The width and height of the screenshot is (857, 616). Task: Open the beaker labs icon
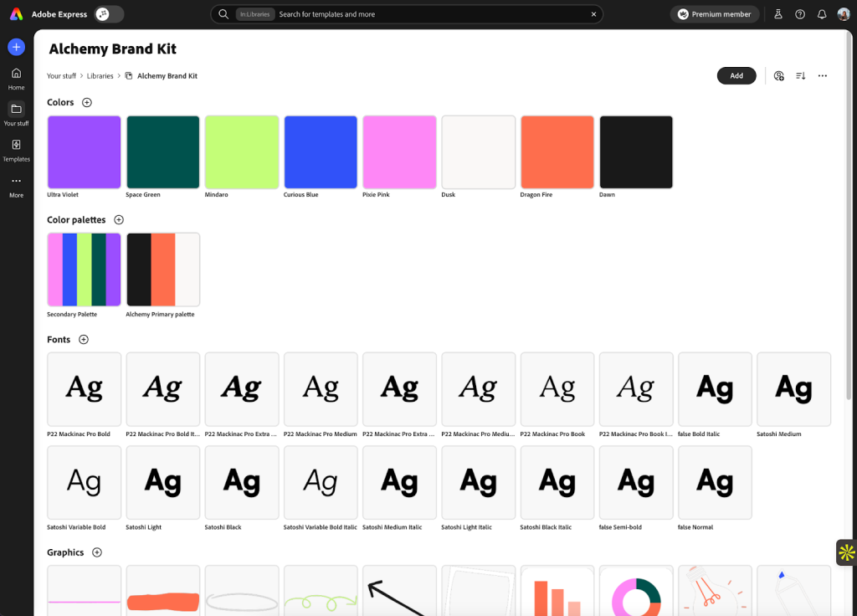click(x=778, y=14)
